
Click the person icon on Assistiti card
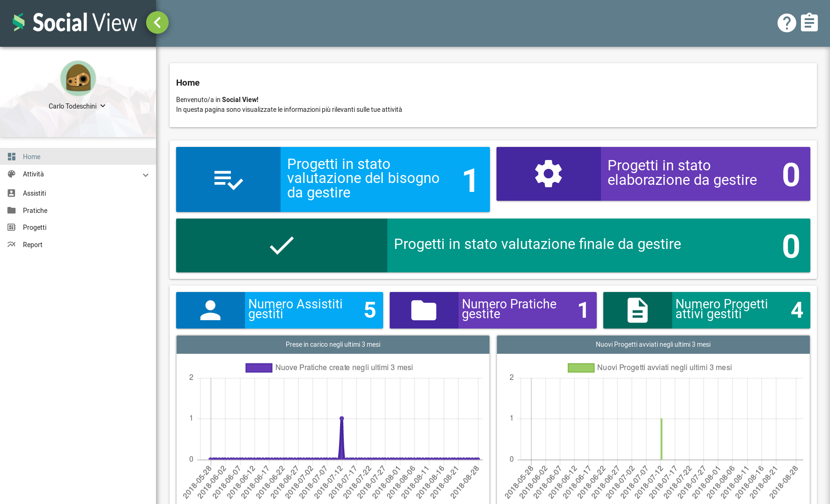(x=210, y=310)
